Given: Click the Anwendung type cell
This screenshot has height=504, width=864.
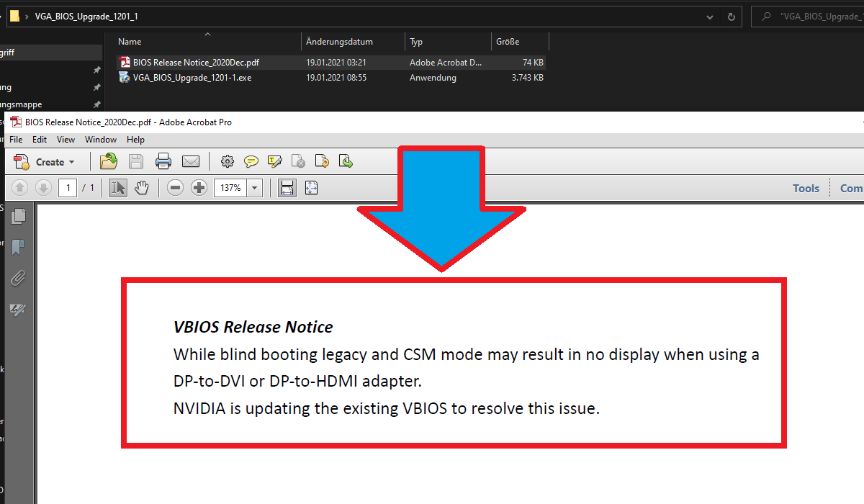Looking at the screenshot, I should click(433, 78).
